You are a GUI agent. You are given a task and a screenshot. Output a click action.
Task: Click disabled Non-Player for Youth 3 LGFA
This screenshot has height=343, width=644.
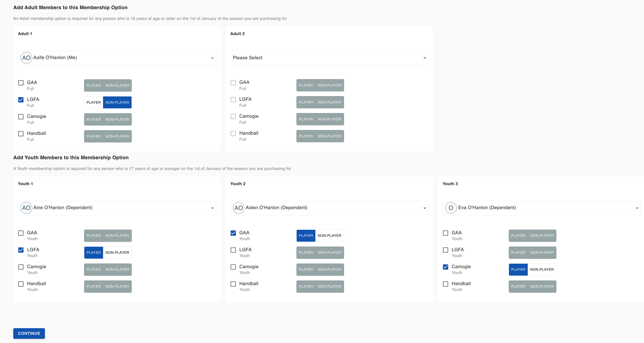(x=542, y=253)
